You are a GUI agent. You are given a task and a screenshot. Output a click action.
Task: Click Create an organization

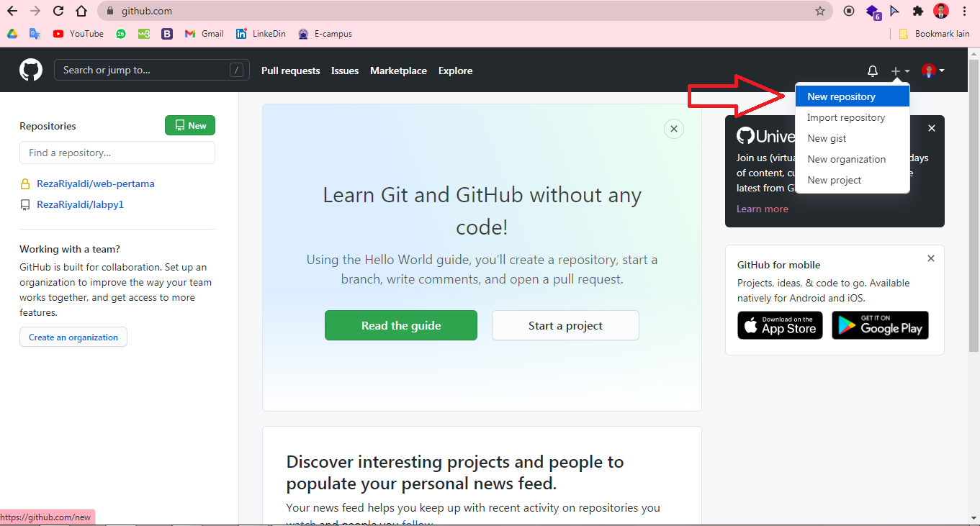(73, 337)
